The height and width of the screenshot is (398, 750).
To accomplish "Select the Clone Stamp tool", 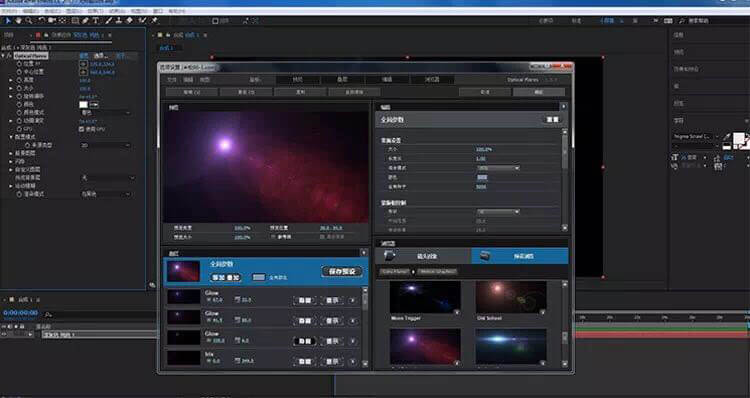I will click(119, 21).
